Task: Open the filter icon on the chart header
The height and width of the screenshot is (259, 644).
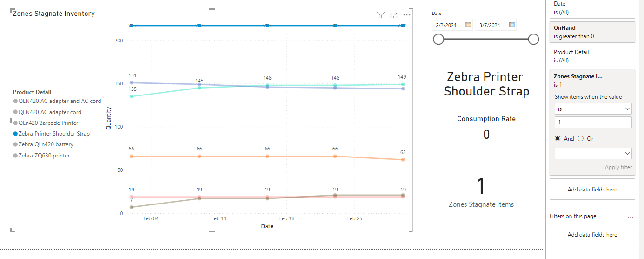Action: 380,15
